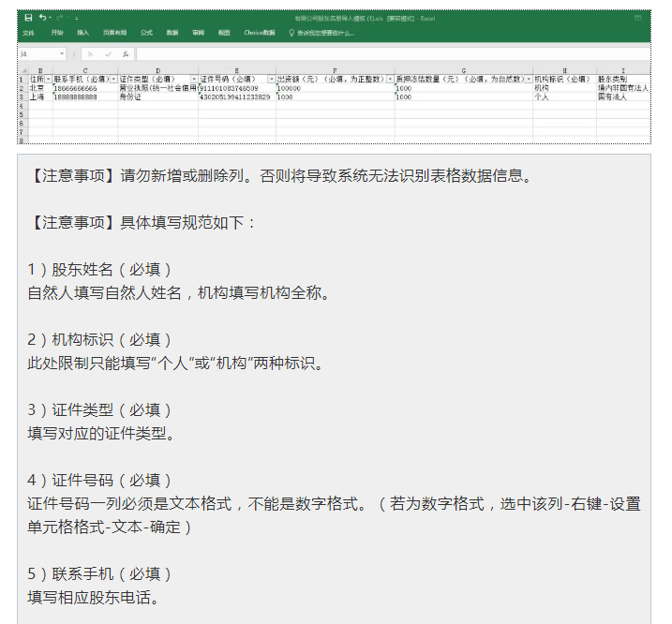This screenshot has height=624, width=672.
Task: Switch to the 公式 ribbon tab
Action: (146, 33)
